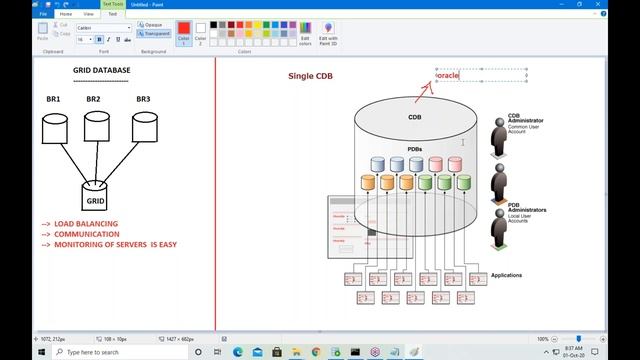Switch to the Text ribbon tab

click(x=112, y=14)
